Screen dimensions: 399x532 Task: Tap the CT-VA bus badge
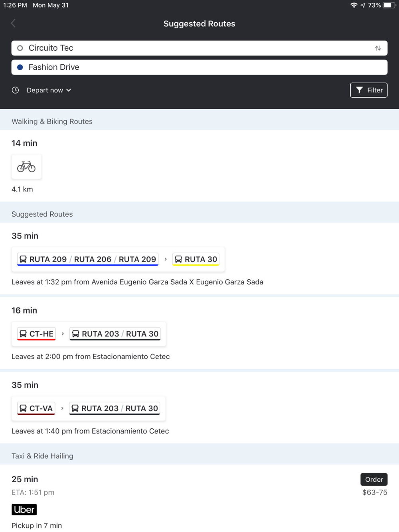pos(36,408)
